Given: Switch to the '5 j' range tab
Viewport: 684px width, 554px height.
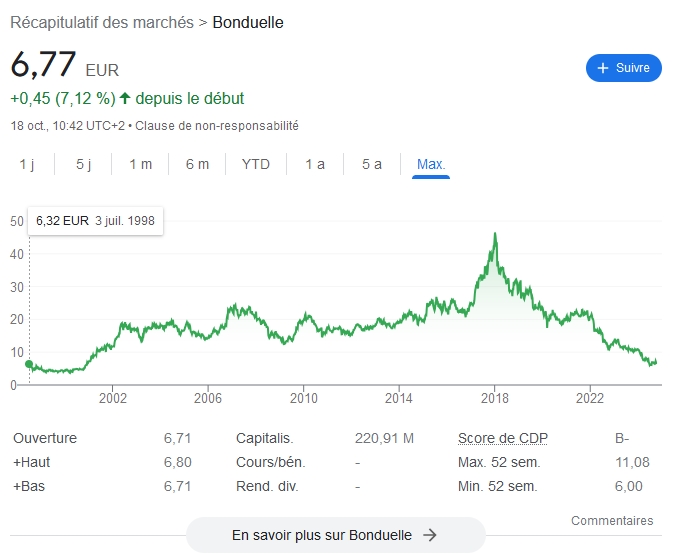Looking at the screenshot, I should click(83, 164).
